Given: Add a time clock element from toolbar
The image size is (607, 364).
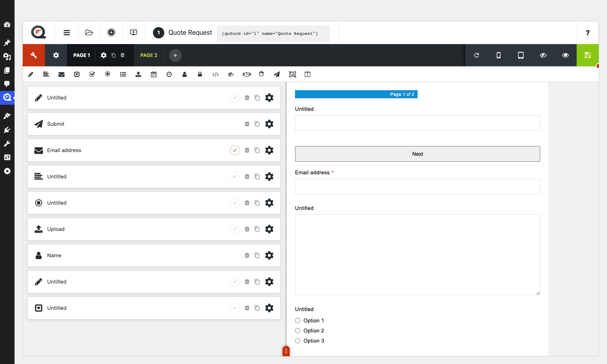Looking at the screenshot, I should click(x=169, y=74).
